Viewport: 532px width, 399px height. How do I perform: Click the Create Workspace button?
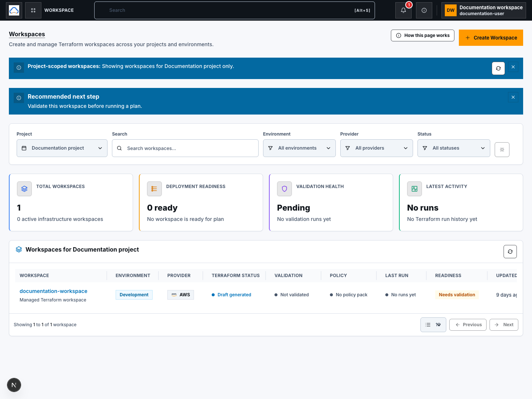[x=491, y=38]
